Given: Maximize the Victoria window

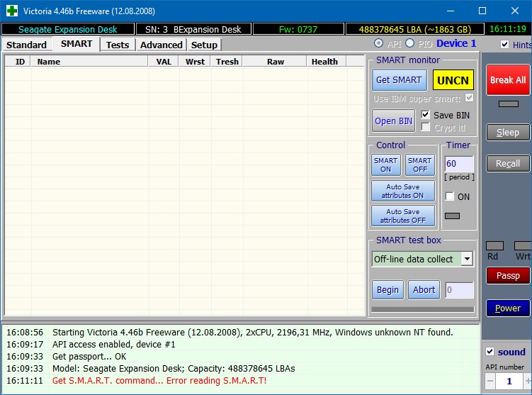Looking at the screenshot, I should [482, 11].
